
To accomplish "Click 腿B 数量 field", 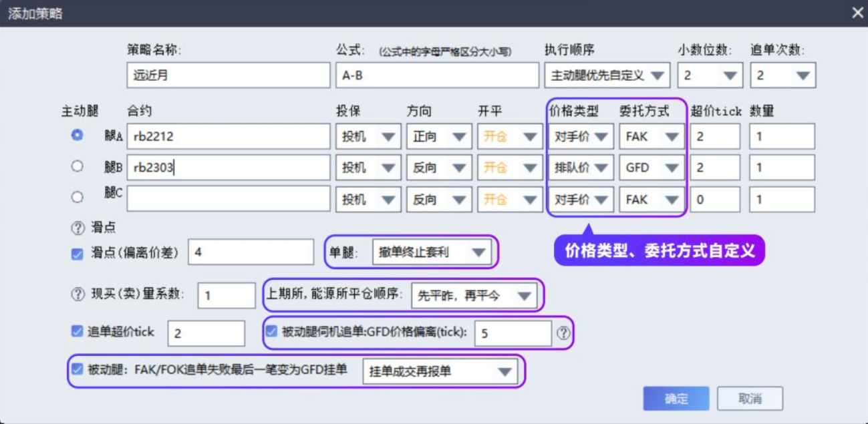I will pos(782,168).
